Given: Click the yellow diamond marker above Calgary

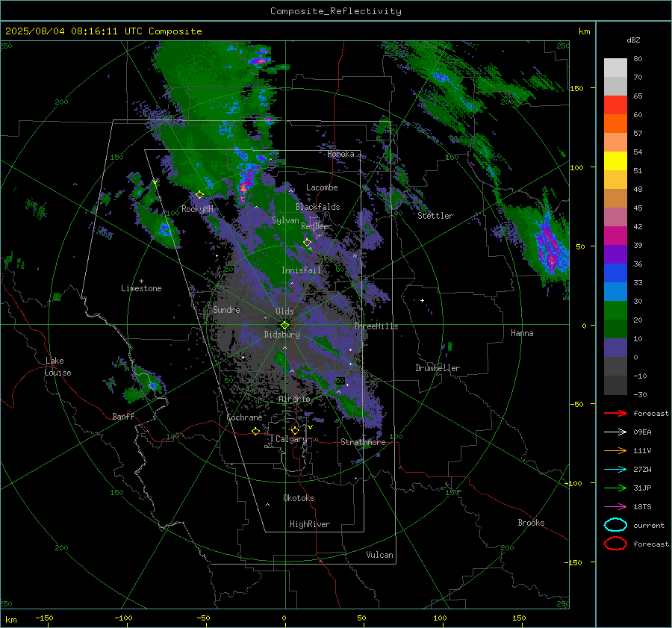Looking at the screenshot, I should pos(295,430).
